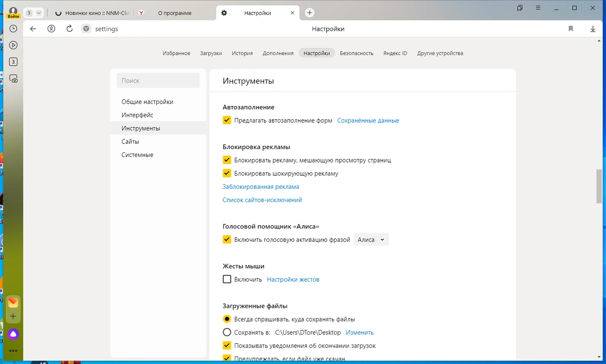Click the "Поиск" settings search field
This screenshot has width=606, height=364.
tap(158, 80)
